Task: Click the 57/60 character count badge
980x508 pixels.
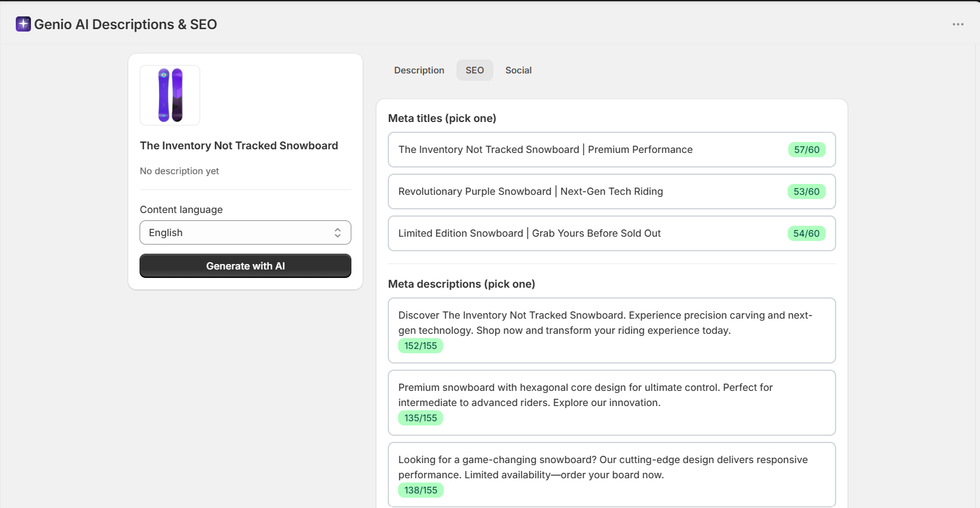Action: pyautogui.click(x=806, y=149)
